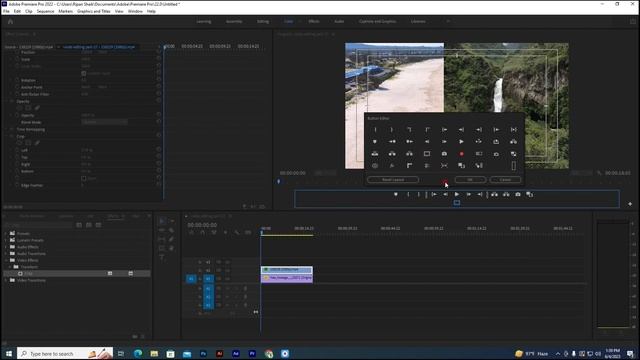Image resolution: width=640 pixels, height=360 pixels.
Task: Click Mark Out icon in Button Editor
Action: 392,130
